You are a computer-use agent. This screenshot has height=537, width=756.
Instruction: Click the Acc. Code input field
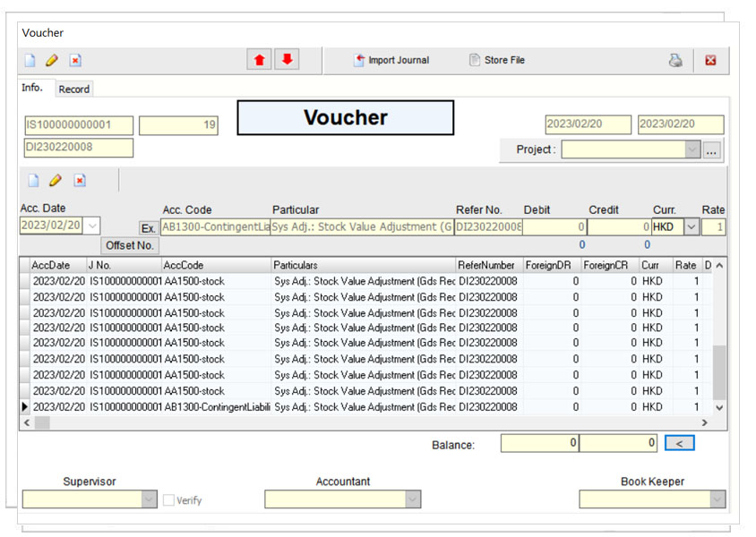(216, 226)
